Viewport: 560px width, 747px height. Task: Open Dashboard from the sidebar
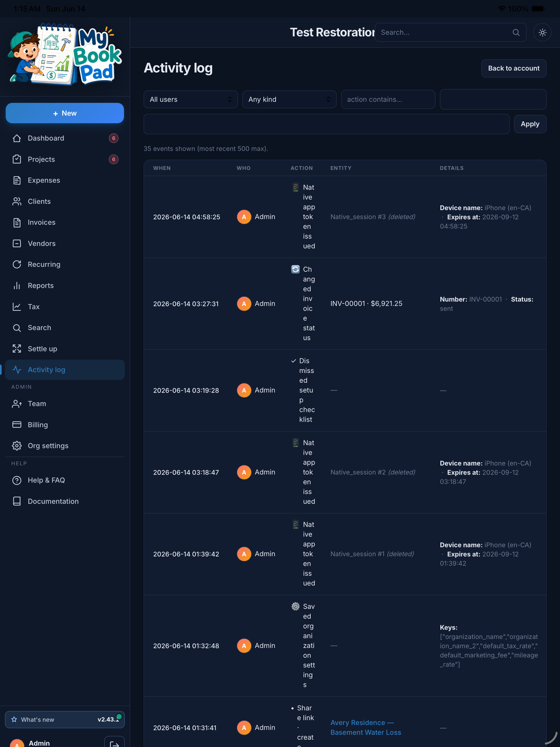(x=65, y=138)
